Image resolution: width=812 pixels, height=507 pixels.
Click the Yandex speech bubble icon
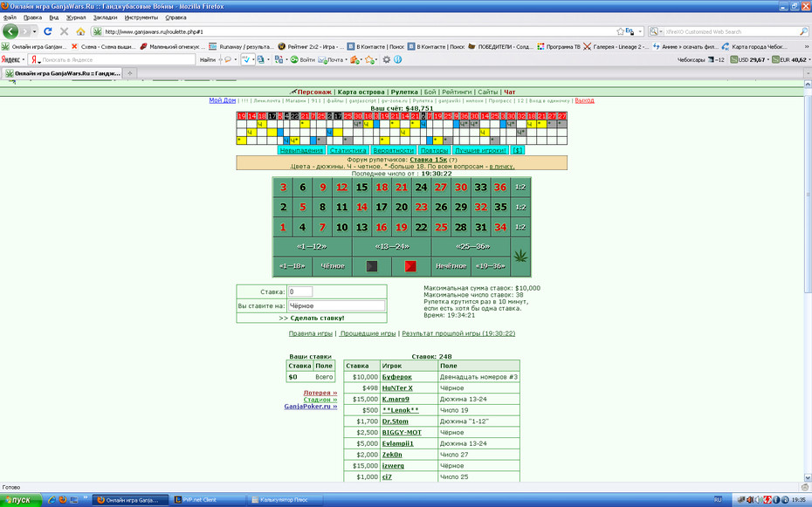[x=227, y=59]
